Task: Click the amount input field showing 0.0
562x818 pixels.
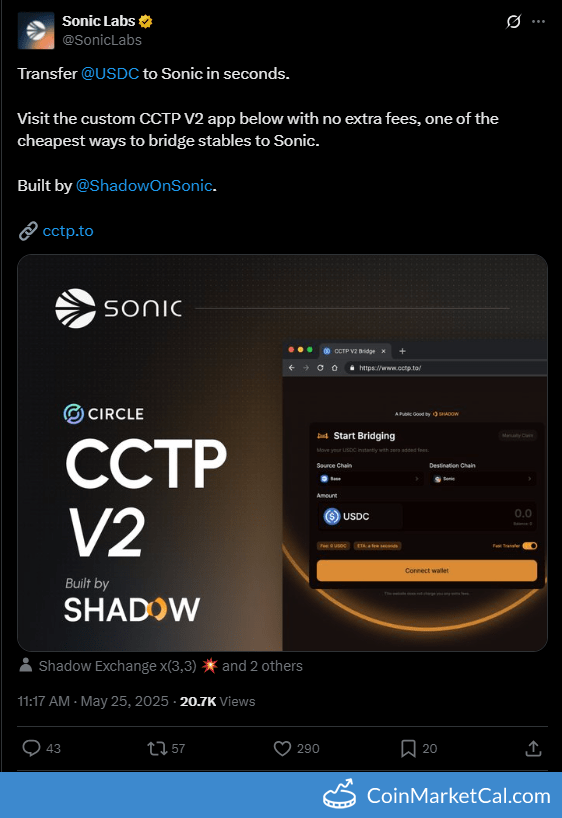Action: coord(470,516)
